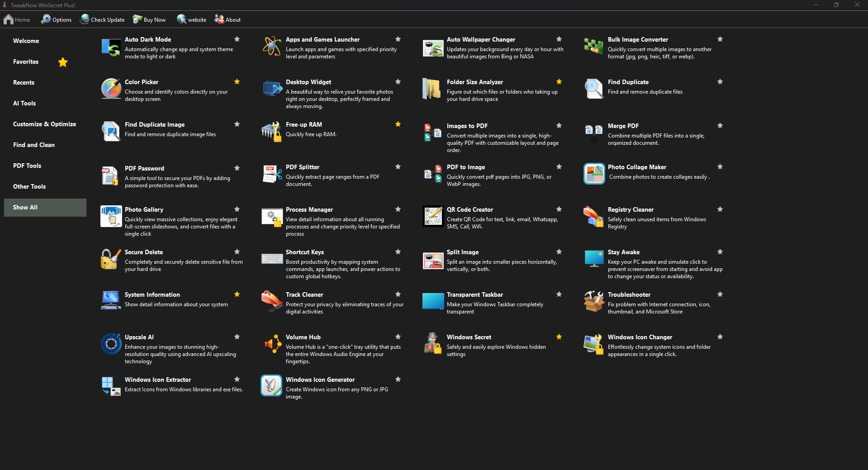This screenshot has height=470, width=868.
Task: Toggle the Free-up RAM favorite star
Action: (x=398, y=124)
